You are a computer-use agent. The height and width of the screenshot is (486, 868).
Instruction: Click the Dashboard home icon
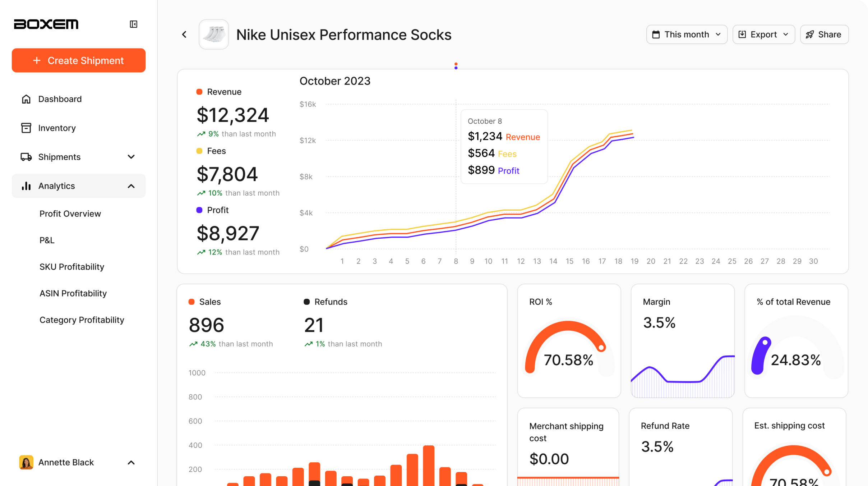click(x=26, y=99)
